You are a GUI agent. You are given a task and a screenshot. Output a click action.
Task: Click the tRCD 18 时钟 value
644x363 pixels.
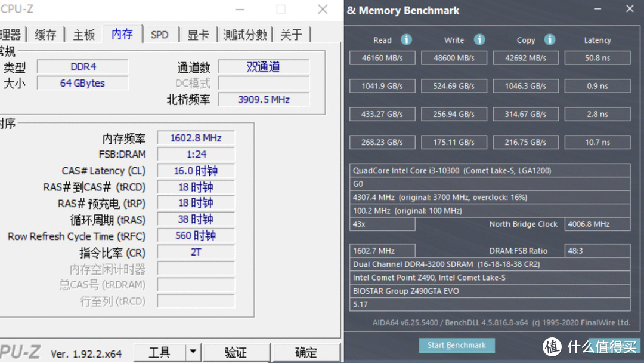196,187
